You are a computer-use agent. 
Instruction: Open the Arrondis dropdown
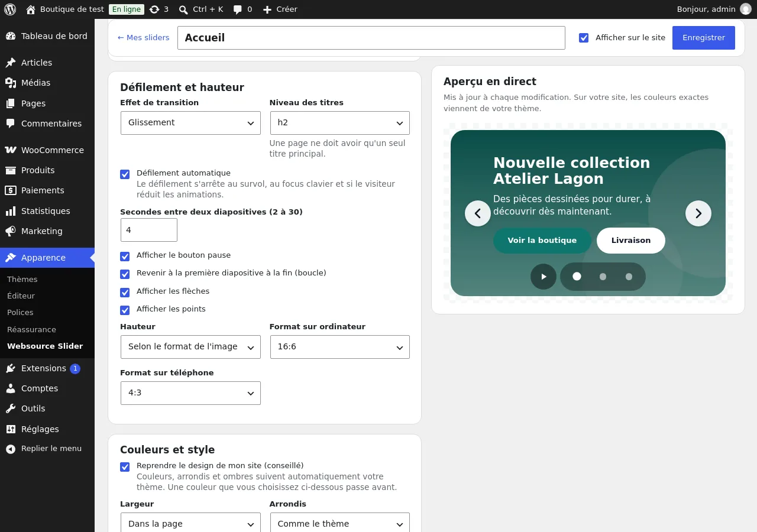[339, 524]
